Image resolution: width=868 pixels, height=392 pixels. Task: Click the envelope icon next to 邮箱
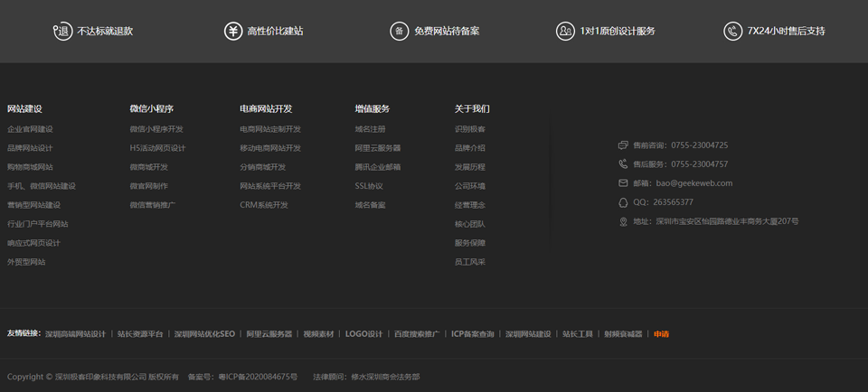[x=623, y=183]
